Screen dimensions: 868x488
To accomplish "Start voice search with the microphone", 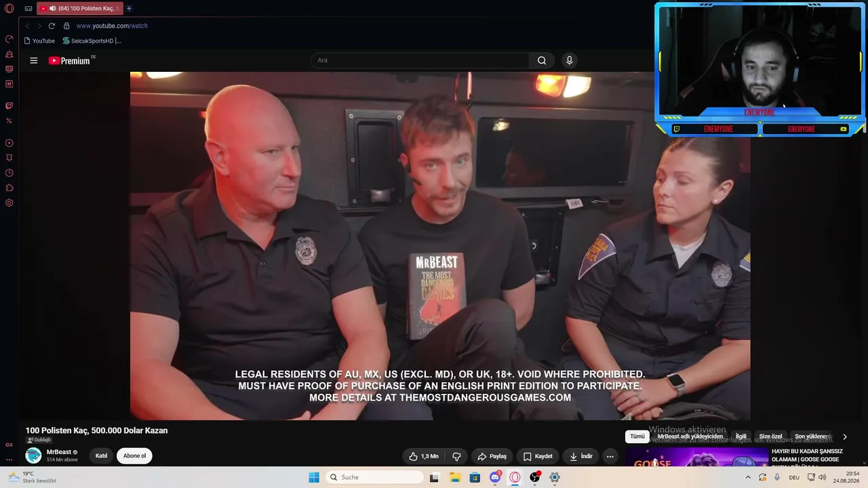I will click(569, 60).
